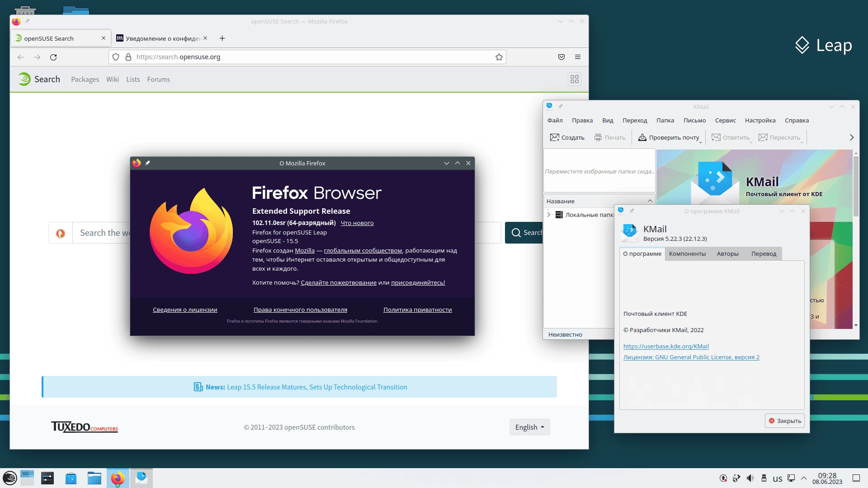This screenshot has width=868, height=488.
Task: Pin the About Firefox dialog
Action: [x=147, y=163]
